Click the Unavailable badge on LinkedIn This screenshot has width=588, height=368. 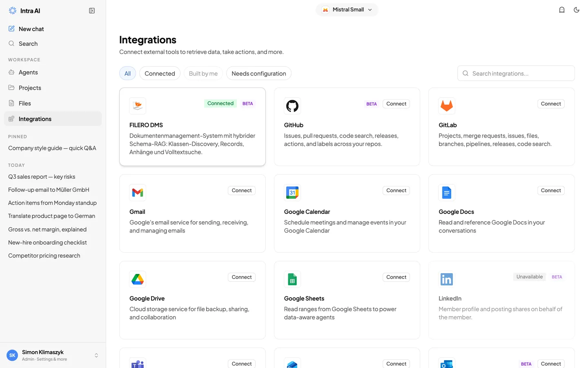click(x=530, y=277)
